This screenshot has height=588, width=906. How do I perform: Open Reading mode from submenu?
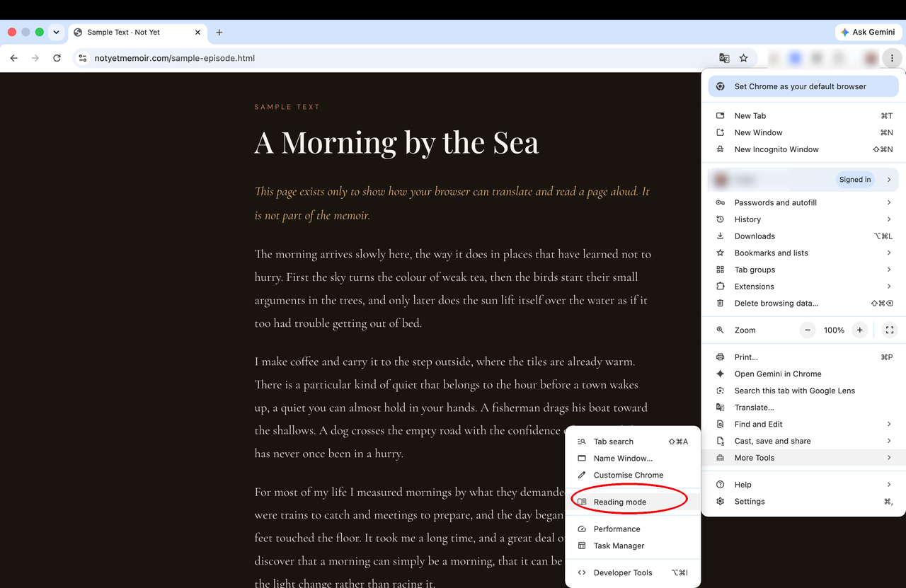click(633, 502)
